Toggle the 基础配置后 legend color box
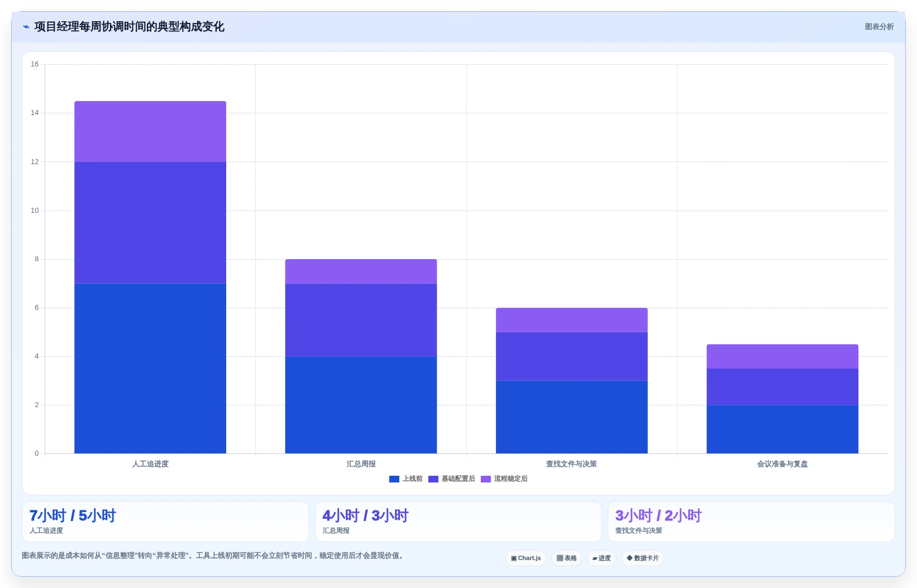The width and height of the screenshot is (917, 588). point(433,479)
